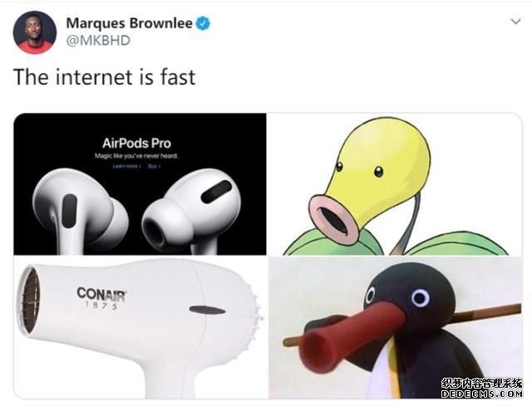Click the blue verified badge
The width and height of the screenshot is (532, 406).
[203, 23]
